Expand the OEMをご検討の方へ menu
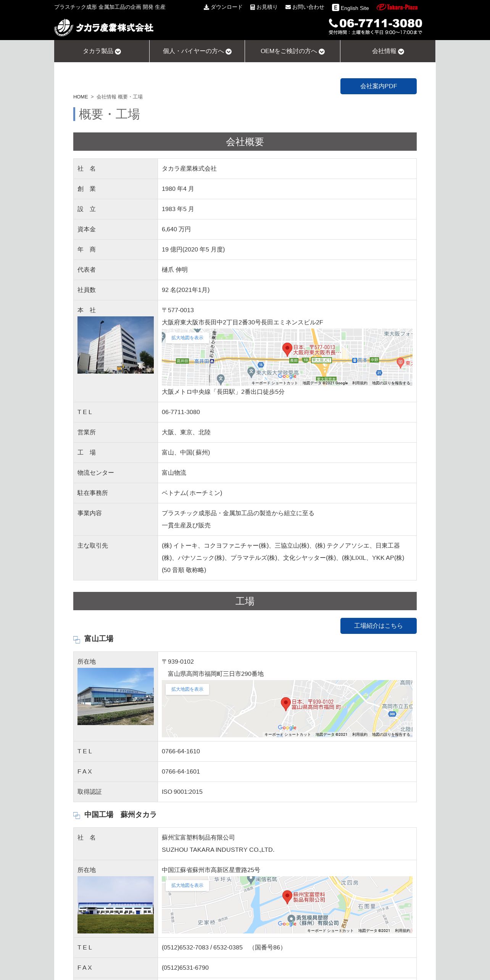490x980 pixels. 293,51
